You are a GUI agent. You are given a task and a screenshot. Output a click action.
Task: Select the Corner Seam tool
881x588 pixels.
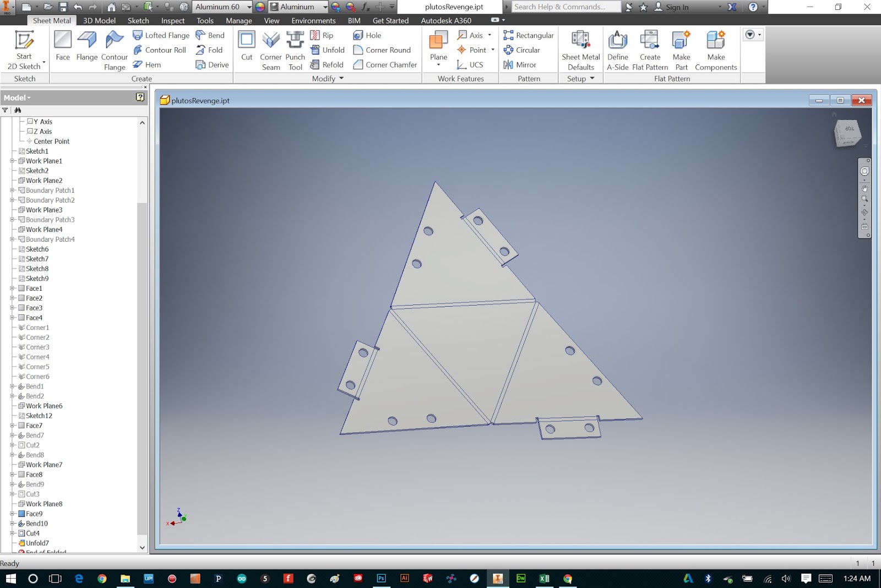271,51
